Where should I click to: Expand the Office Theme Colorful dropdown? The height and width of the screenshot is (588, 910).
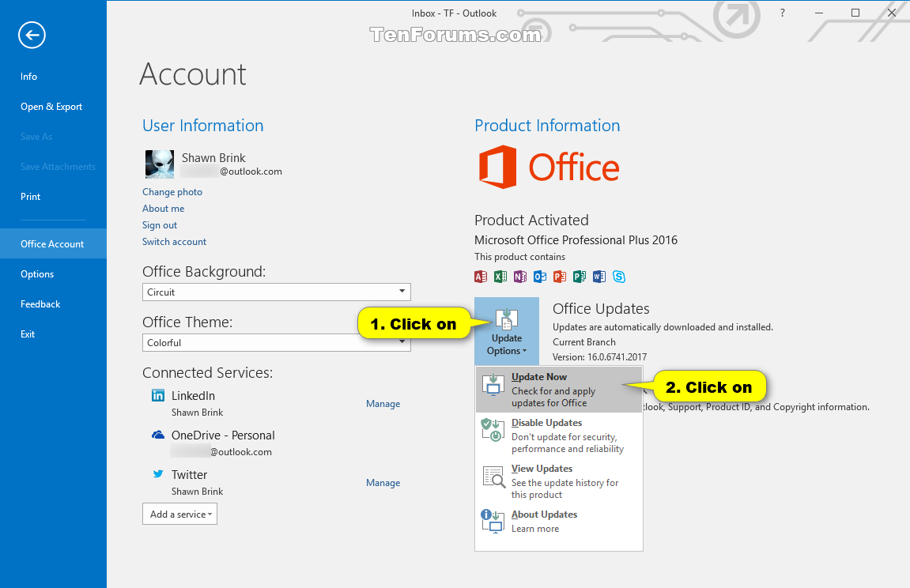[402, 342]
